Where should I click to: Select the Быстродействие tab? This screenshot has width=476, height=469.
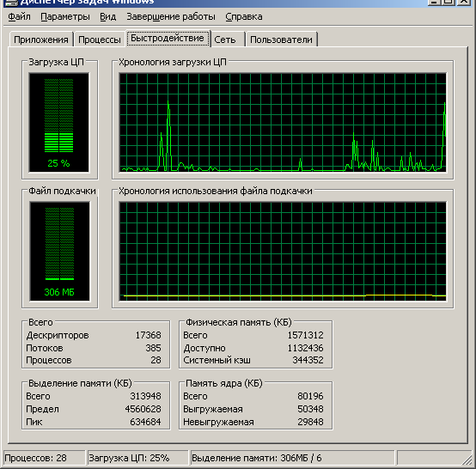click(168, 39)
